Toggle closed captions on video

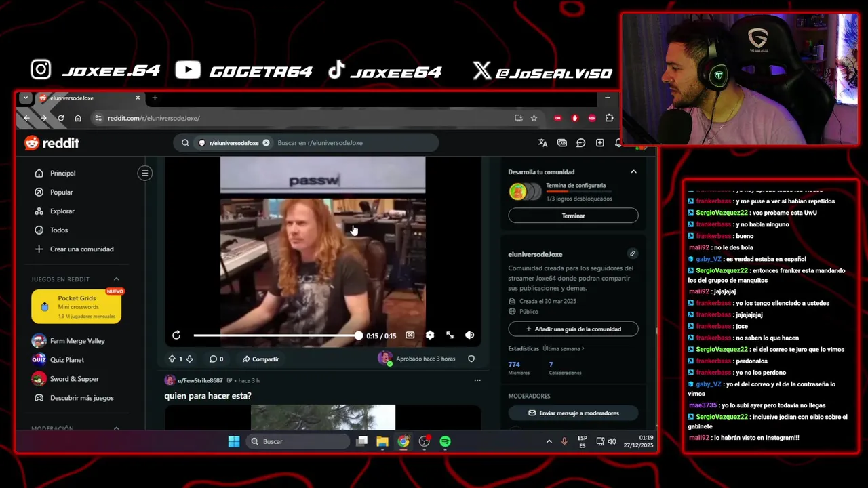tap(410, 335)
